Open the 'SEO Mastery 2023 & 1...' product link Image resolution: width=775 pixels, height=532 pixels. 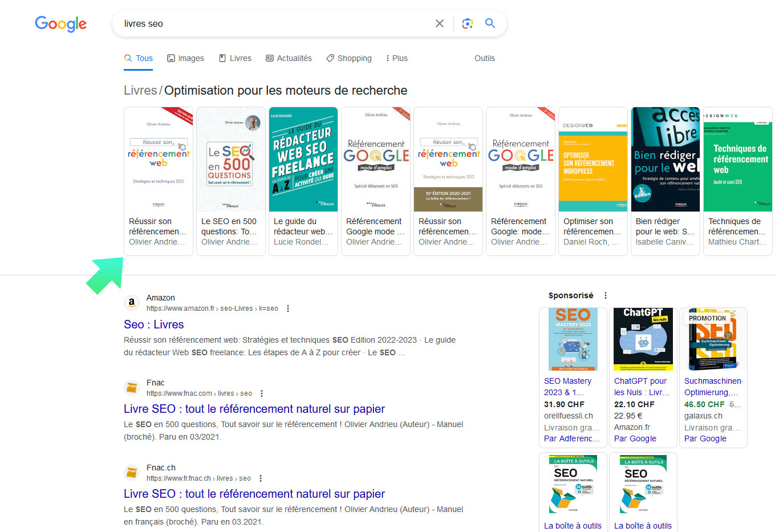568,387
